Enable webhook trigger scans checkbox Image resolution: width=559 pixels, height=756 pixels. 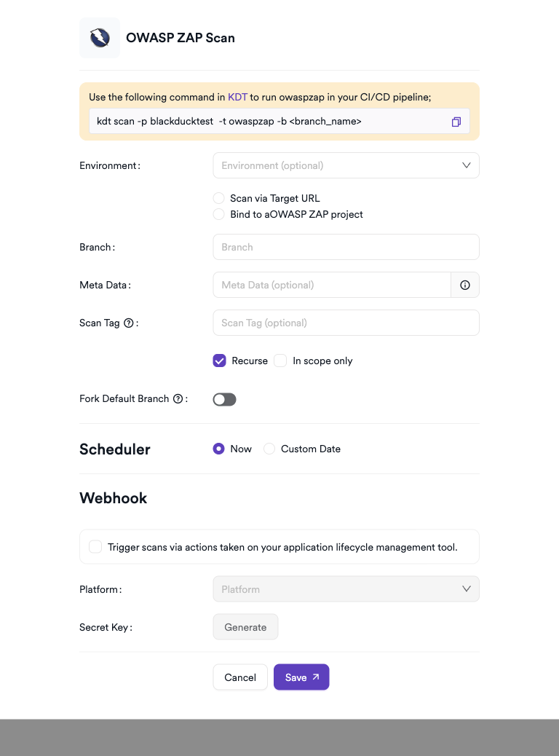95,547
